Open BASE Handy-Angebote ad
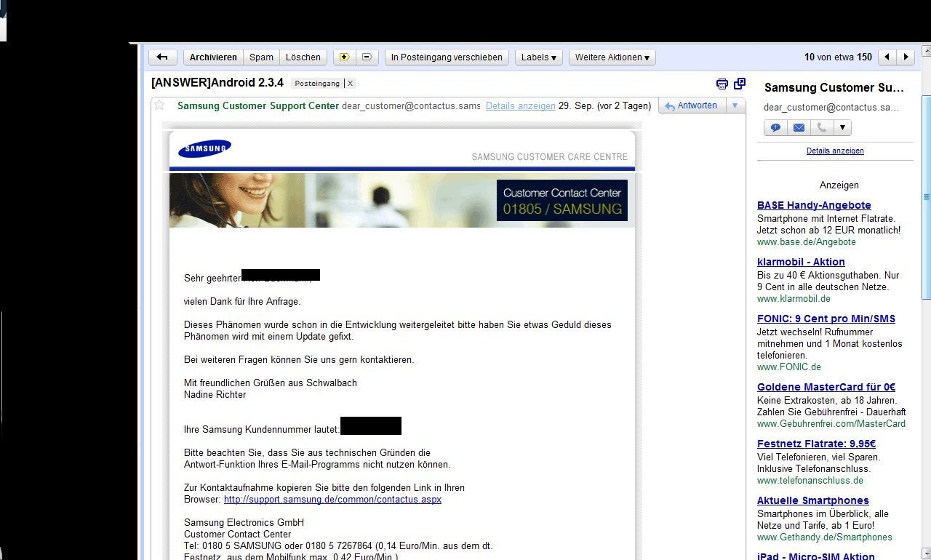 point(814,205)
